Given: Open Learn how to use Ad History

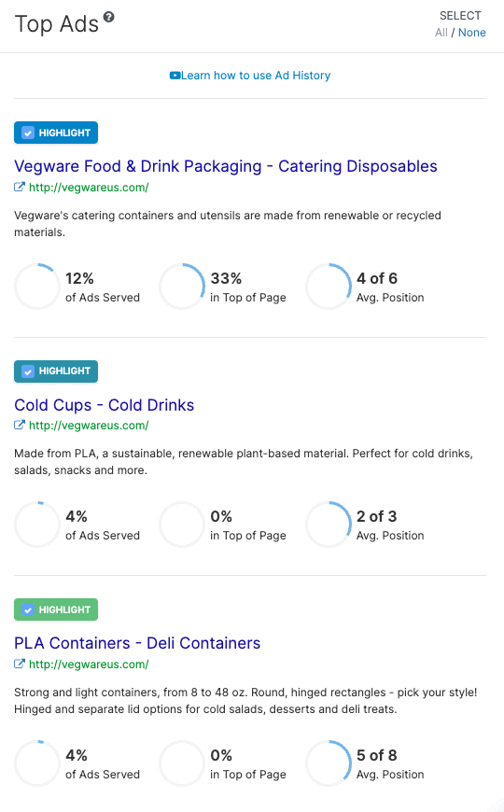Looking at the screenshot, I should click(256, 76).
